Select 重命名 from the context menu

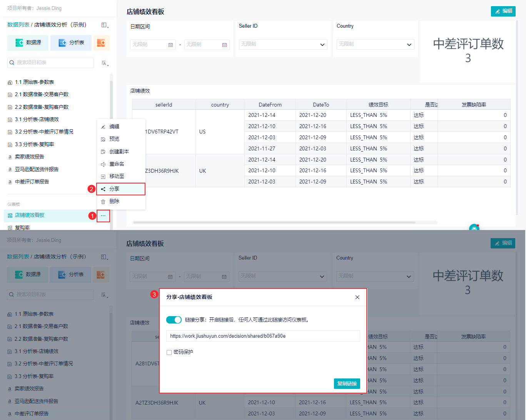coord(121,164)
